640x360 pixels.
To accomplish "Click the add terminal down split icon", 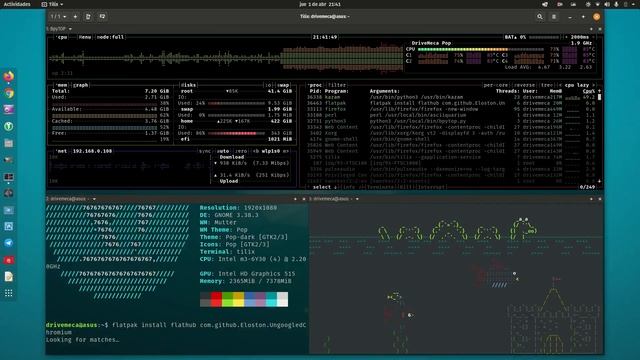I will click(x=102, y=17).
